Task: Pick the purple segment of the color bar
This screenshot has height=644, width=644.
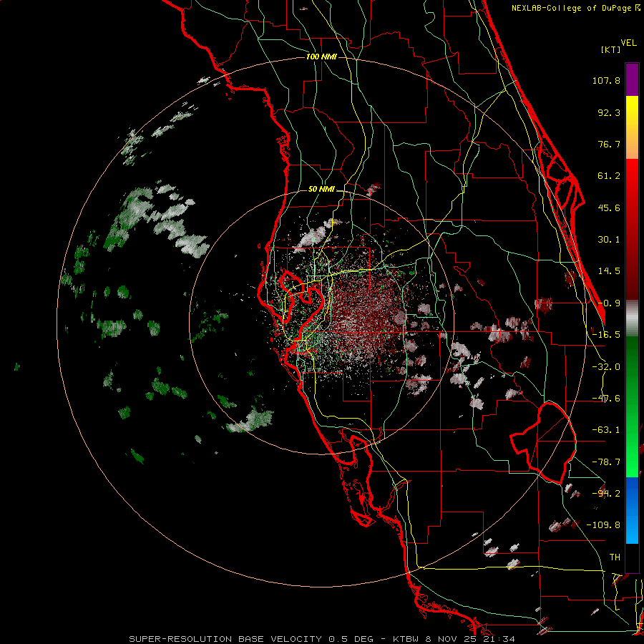Action: click(632, 79)
